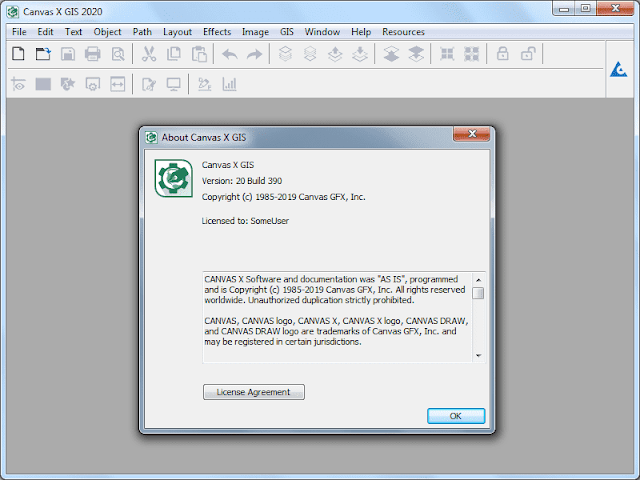
Task: Click the gear settings frame icon
Action: 93,84
